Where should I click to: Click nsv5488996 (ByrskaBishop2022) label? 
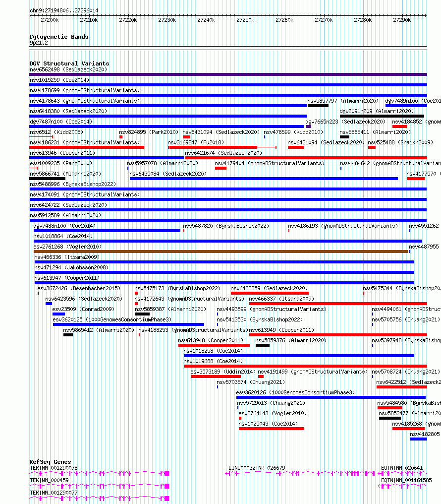[73, 184]
